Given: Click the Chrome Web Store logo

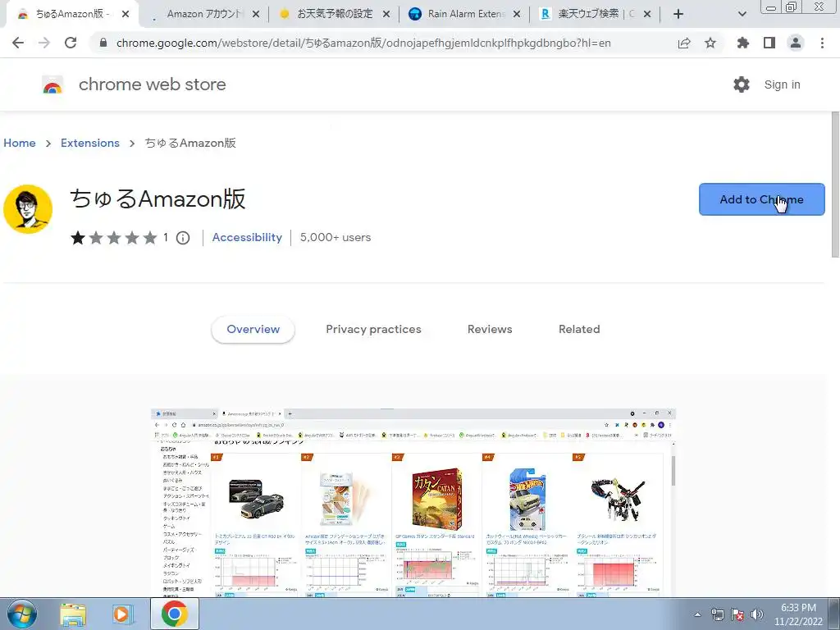Looking at the screenshot, I should (52, 85).
